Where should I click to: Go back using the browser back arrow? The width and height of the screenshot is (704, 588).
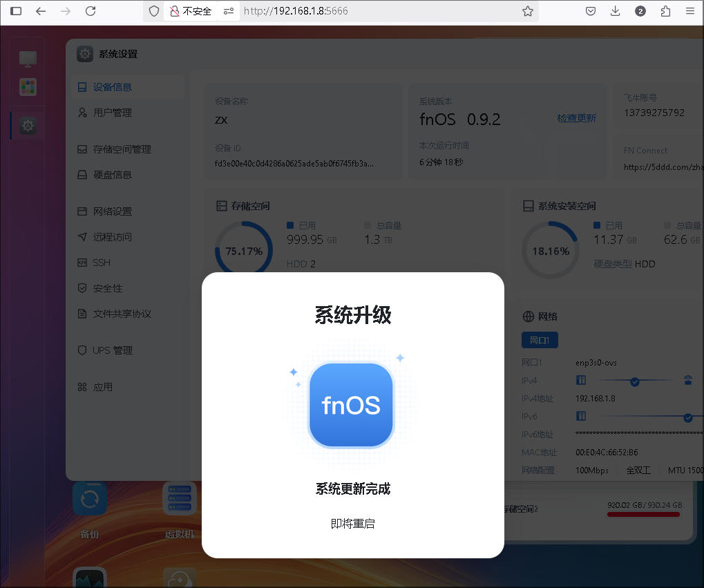[41, 11]
